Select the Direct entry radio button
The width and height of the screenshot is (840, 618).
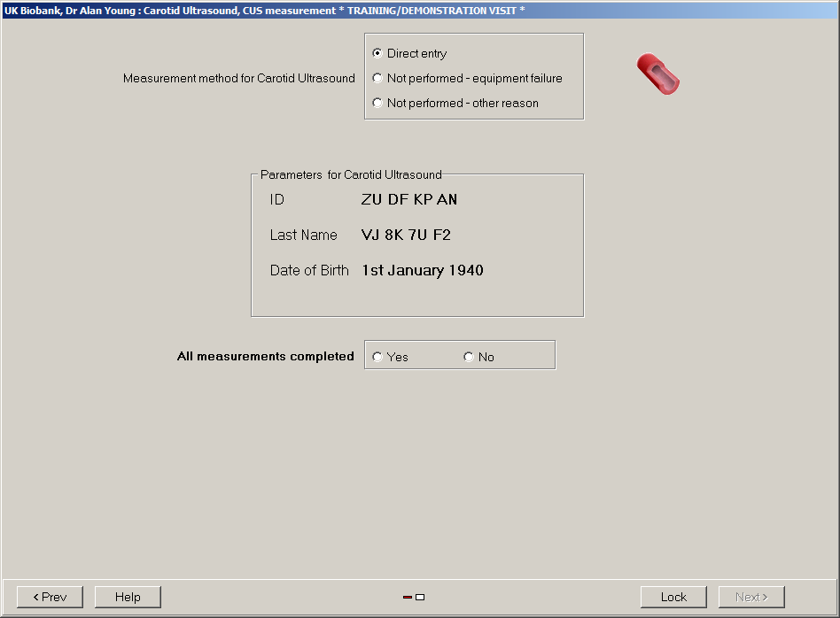[x=378, y=53]
